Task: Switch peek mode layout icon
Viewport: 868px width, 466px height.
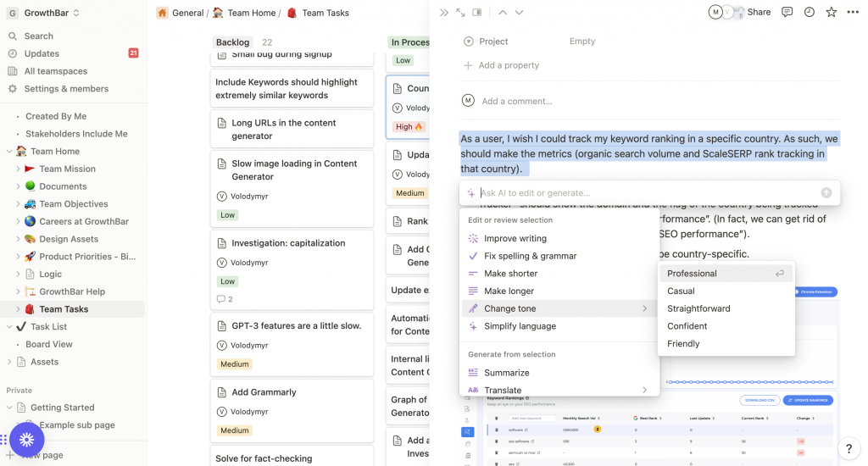Action: (x=477, y=12)
